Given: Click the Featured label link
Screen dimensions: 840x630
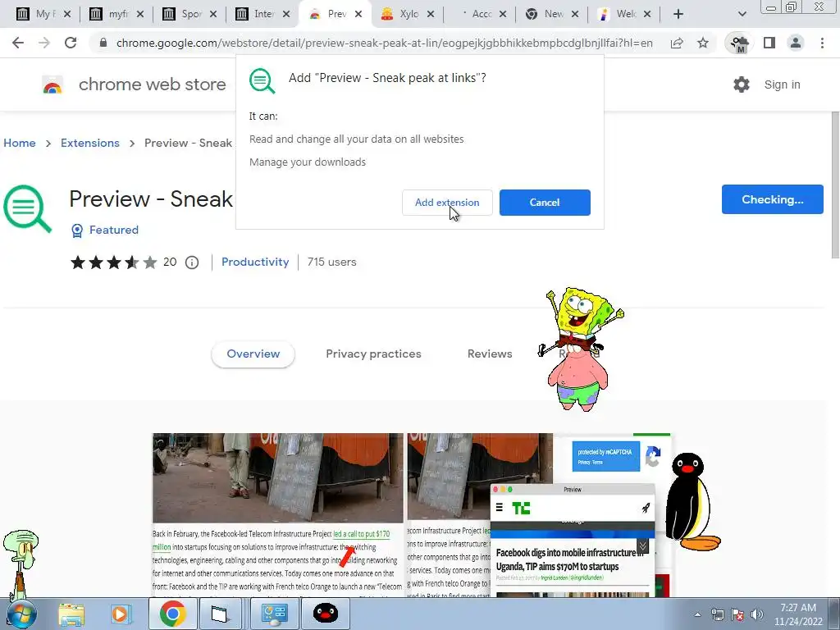Looking at the screenshot, I should coord(114,230).
